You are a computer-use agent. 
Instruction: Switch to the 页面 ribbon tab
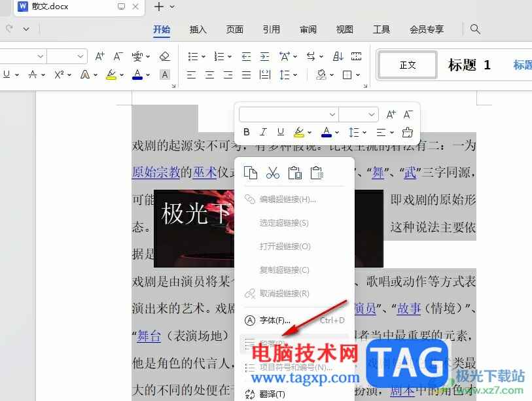[234, 29]
